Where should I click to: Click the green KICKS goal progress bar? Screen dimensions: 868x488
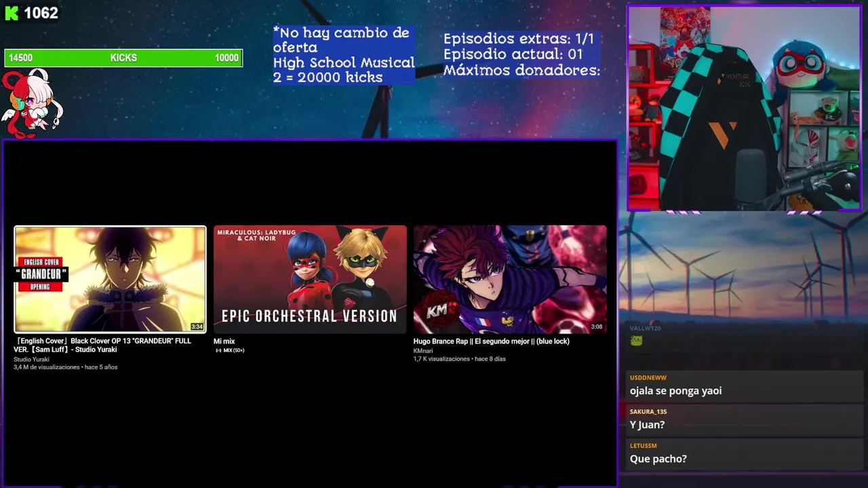pos(123,58)
